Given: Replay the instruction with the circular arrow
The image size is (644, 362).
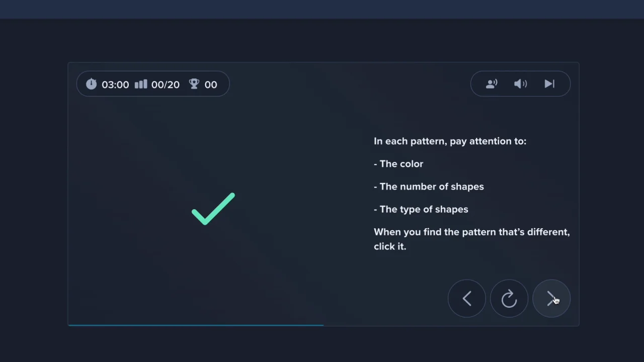Looking at the screenshot, I should (x=509, y=299).
